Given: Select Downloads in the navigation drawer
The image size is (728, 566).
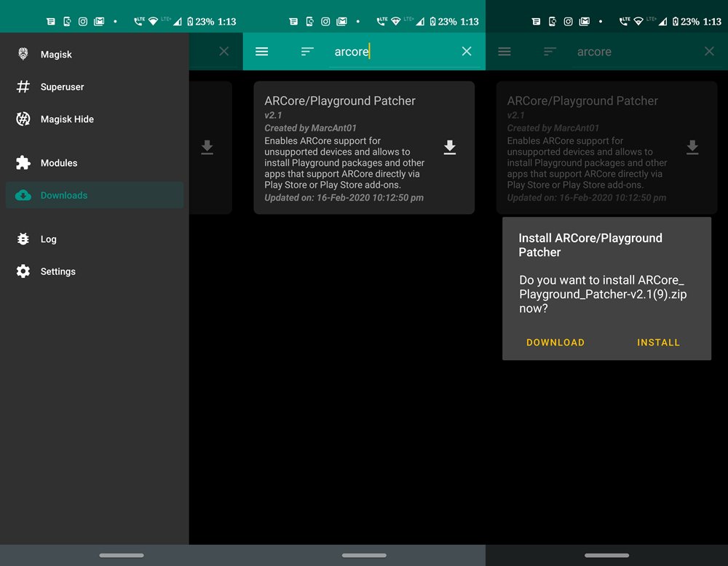Looking at the screenshot, I should 94,195.
